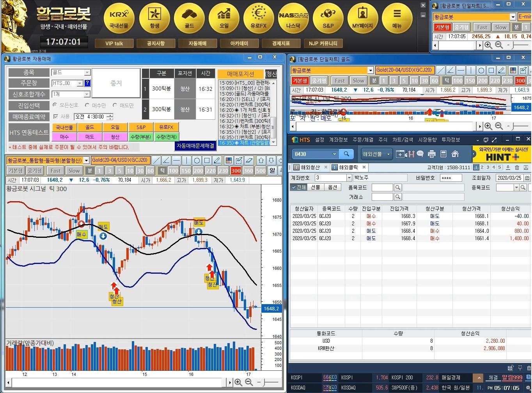The width and height of the screenshot is (532, 393).
Task: Toggle the 옵션 filter in HTS
Action: (x=332, y=188)
